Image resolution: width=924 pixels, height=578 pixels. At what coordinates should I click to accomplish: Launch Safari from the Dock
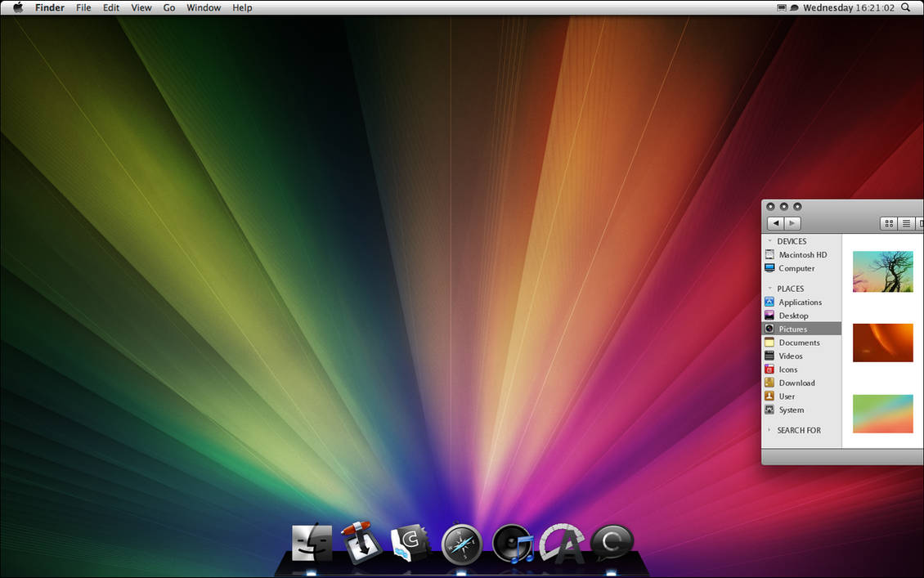(x=462, y=542)
